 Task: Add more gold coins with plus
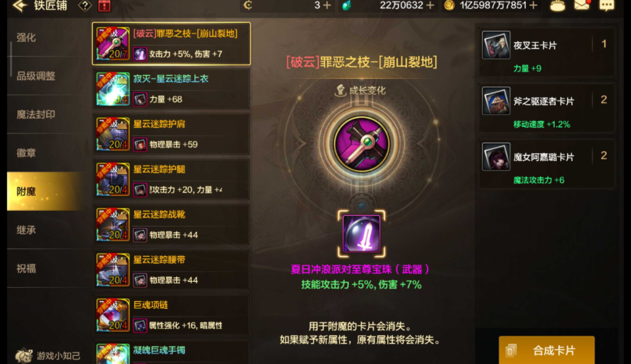pyautogui.click(x=534, y=6)
